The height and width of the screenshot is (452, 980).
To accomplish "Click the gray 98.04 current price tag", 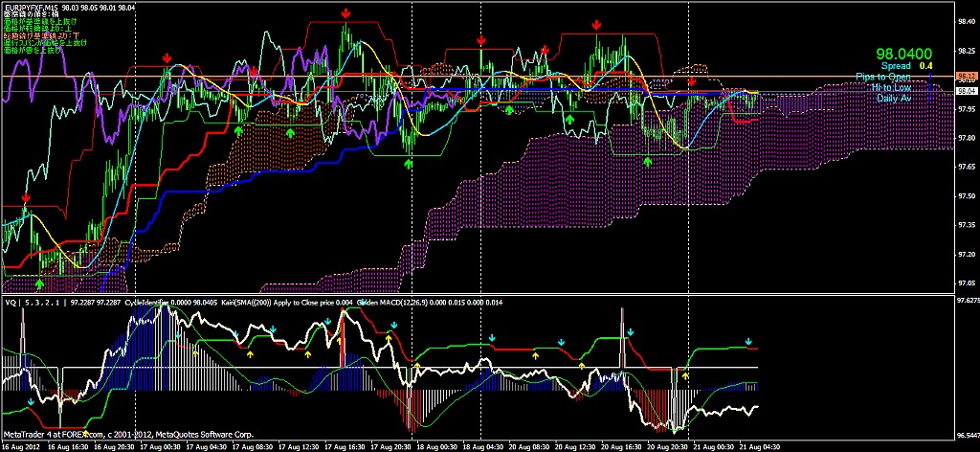I will point(966,91).
